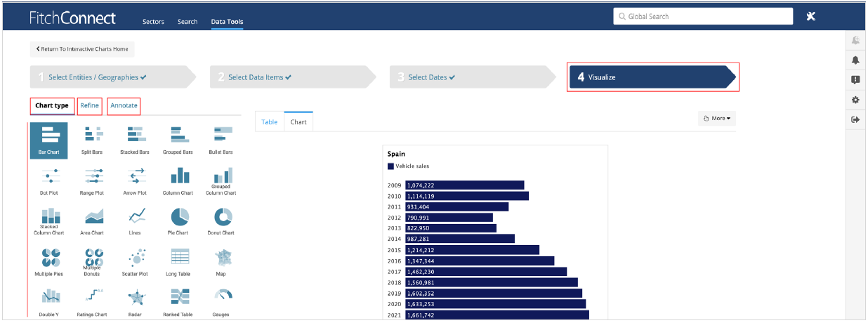Open the Sectors menu in header
Viewport: 868px width, 323px height.
(153, 22)
